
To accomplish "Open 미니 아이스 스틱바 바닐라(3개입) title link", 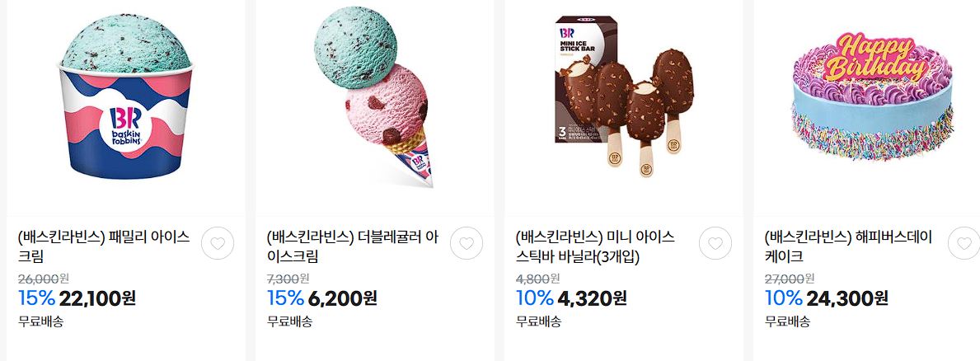I will click(595, 246).
